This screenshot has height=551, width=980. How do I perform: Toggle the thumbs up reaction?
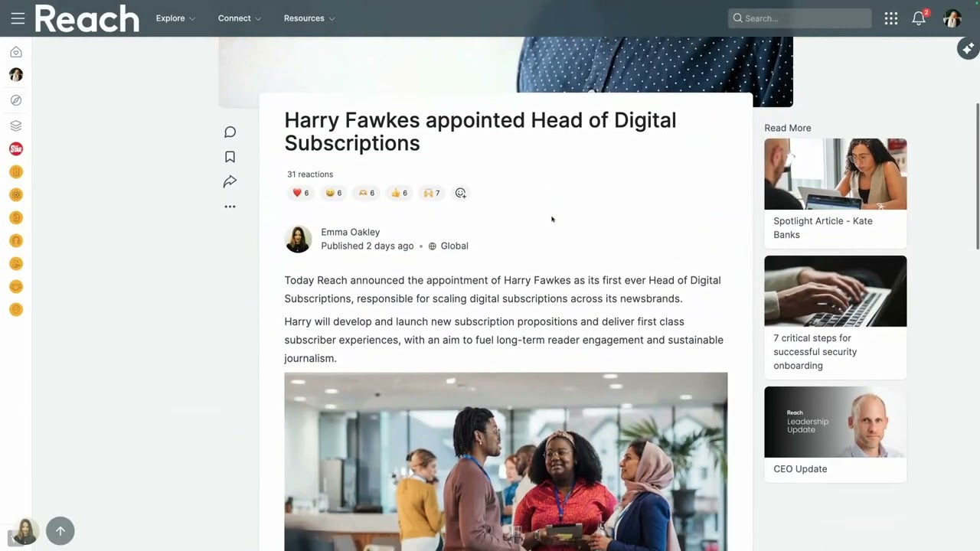click(399, 193)
